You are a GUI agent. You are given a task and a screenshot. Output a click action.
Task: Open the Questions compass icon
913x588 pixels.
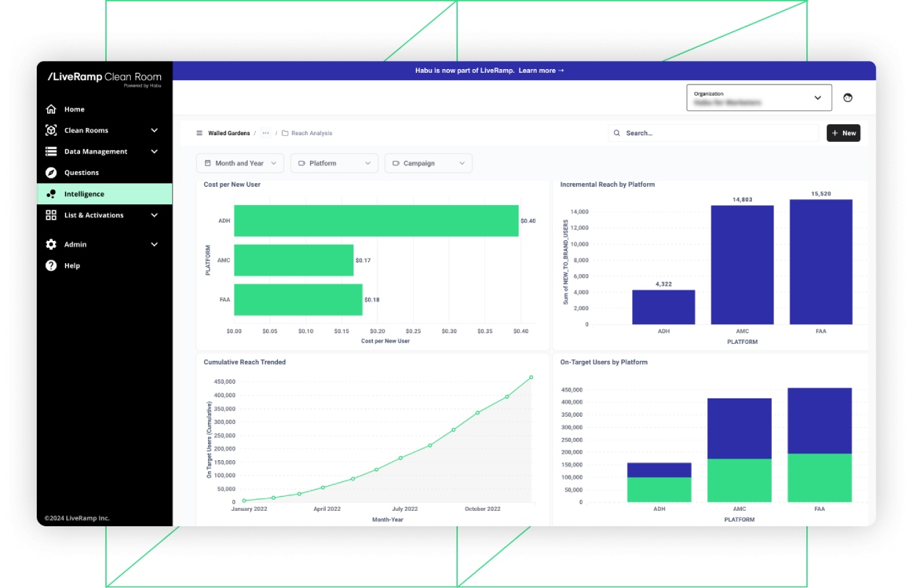point(51,173)
